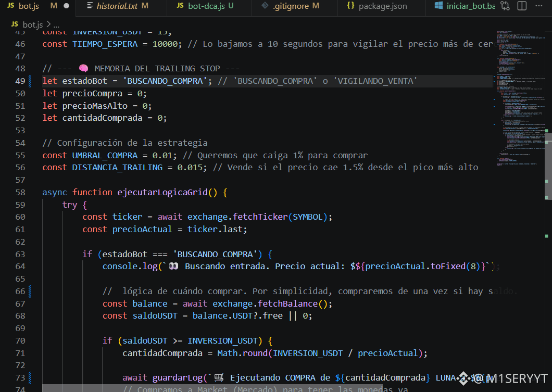Click the Split Editor Right icon

[x=522, y=6]
